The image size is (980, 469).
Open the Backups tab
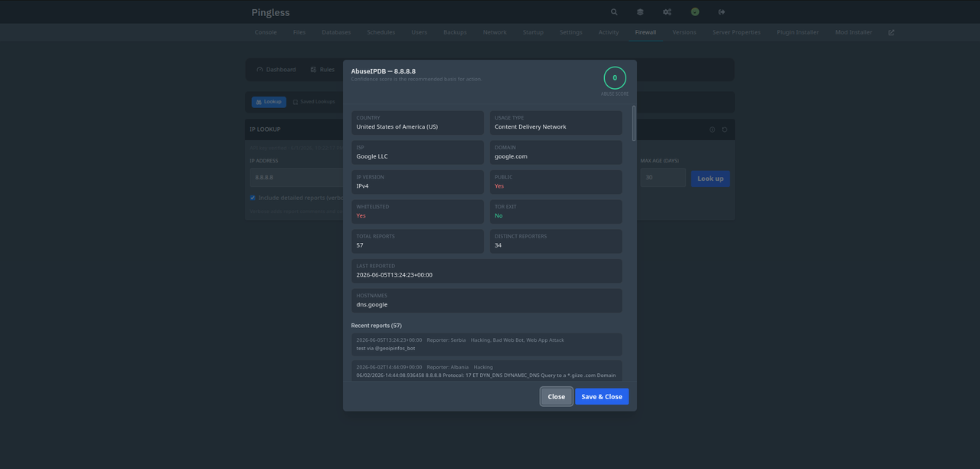pyautogui.click(x=455, y=32)
